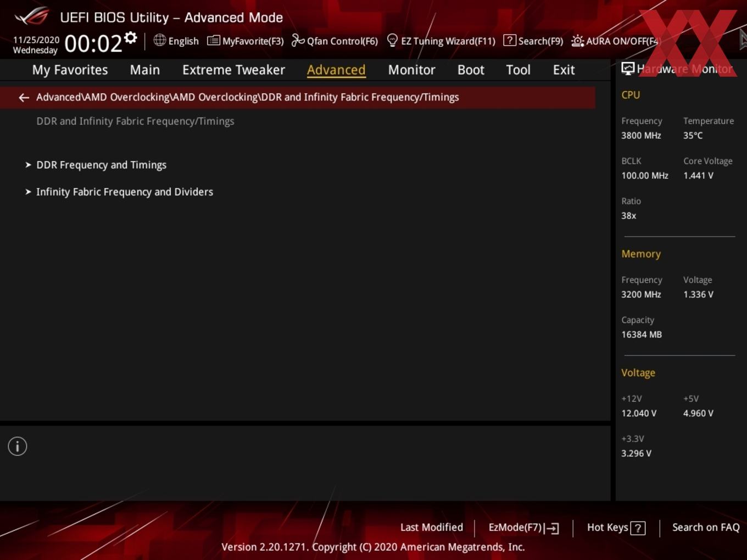Click the clock time 00:02
The image size is (747, 560).
[x=93, y=43]
